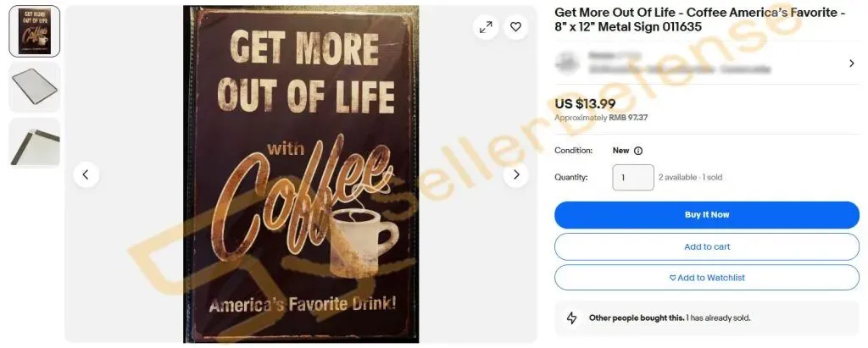Click the US $13.99 price
This screenshot has width=868, height=348.
(x=585, y=103)
